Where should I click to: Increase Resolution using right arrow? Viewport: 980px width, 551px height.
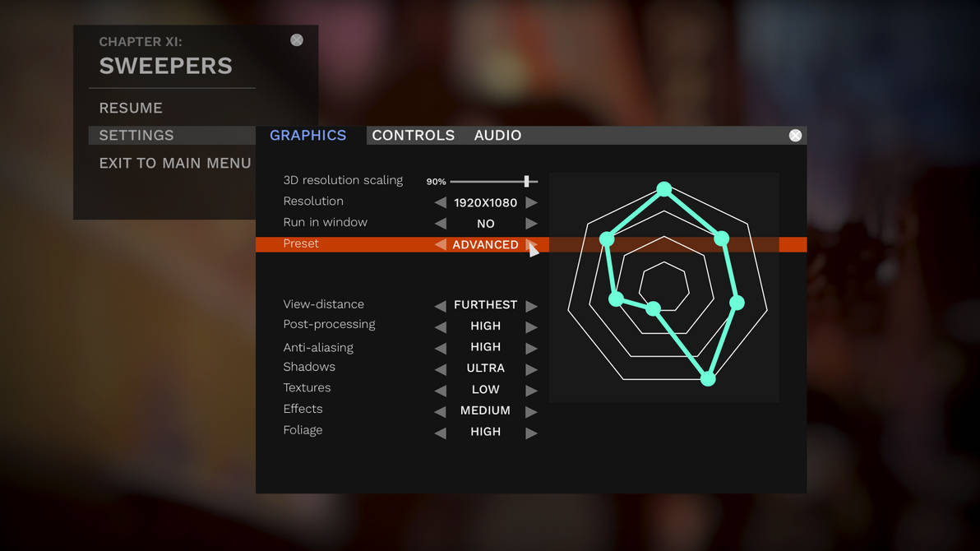[x=532, y=201]
